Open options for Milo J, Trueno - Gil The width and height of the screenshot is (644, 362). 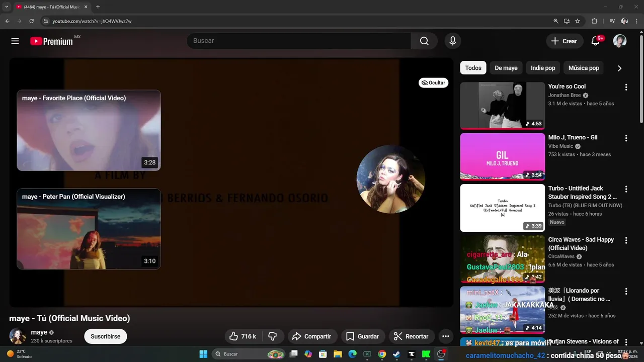[626, 138]
